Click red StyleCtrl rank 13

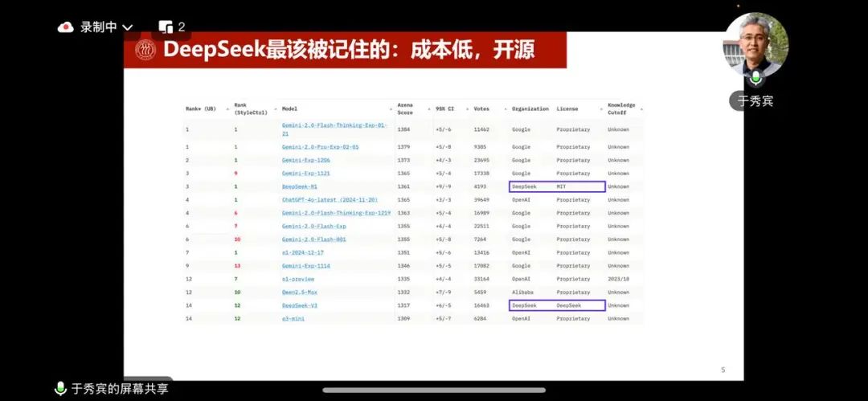[x=237, y=266]
